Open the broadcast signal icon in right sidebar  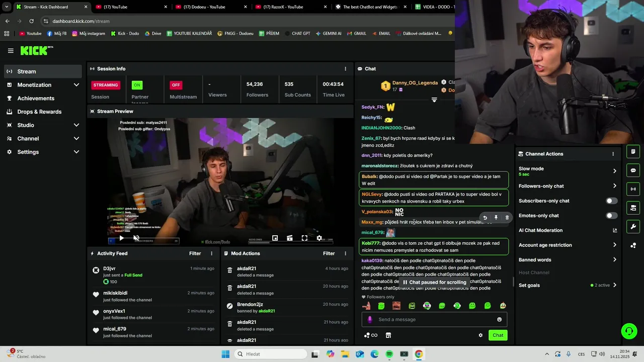pyautogui.click(x=633, y=189)
